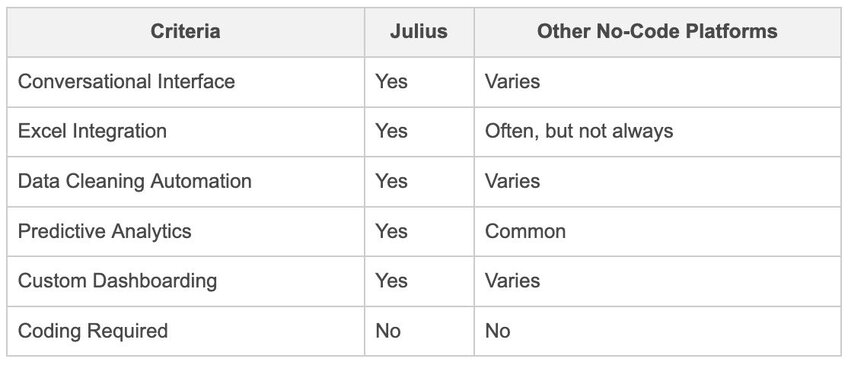The image size is (848, 365).
Task: Select the Common cell for Predictive Analytics
Action: [657, 231]
